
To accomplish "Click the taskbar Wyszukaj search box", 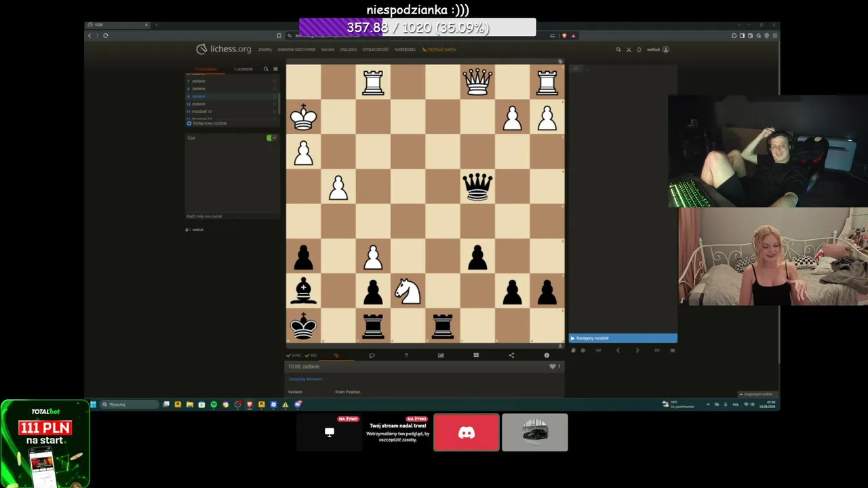I will 129,405.
